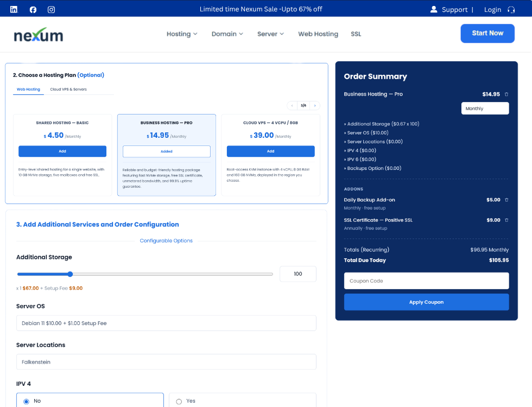Click the Apply Coupon button

click(426, 302)
